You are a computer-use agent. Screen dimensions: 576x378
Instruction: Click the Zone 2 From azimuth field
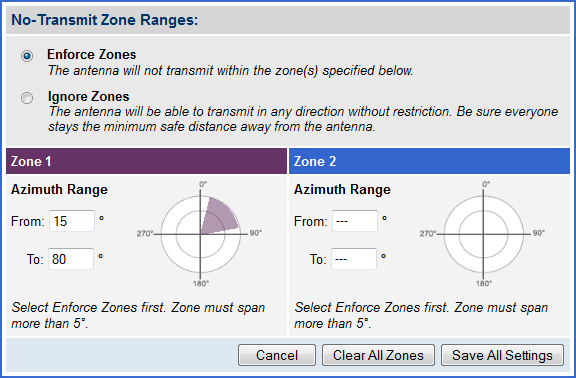pyautogui.click(x=355, y=221)
